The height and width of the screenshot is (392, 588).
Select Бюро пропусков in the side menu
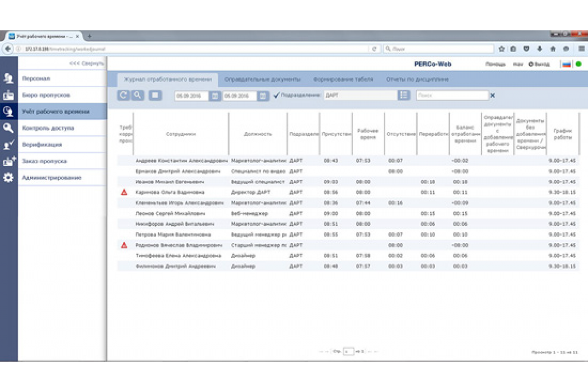coord(62,95)
